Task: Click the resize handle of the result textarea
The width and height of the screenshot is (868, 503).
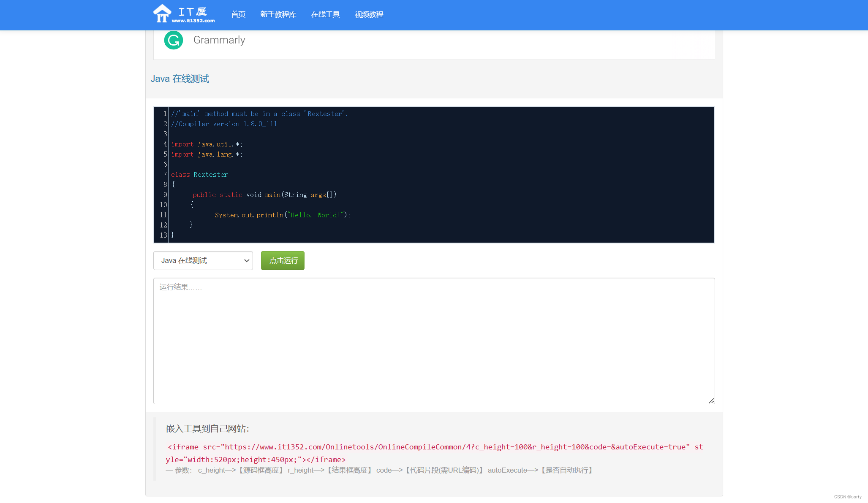Action: tap(711, 401)
